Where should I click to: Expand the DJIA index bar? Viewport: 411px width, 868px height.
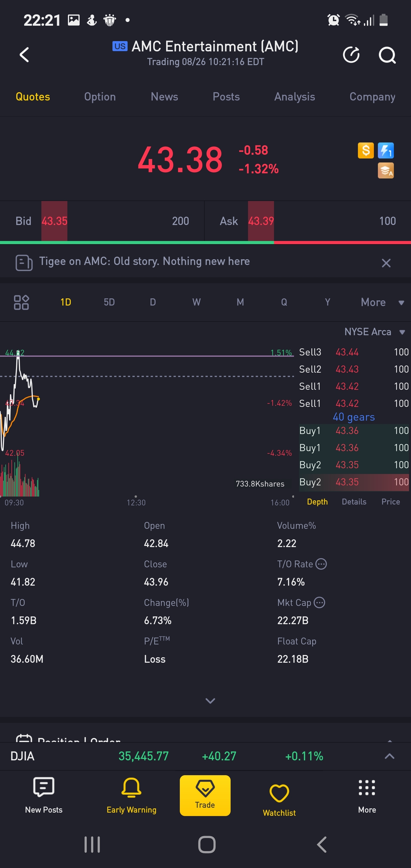pos(389,756)
